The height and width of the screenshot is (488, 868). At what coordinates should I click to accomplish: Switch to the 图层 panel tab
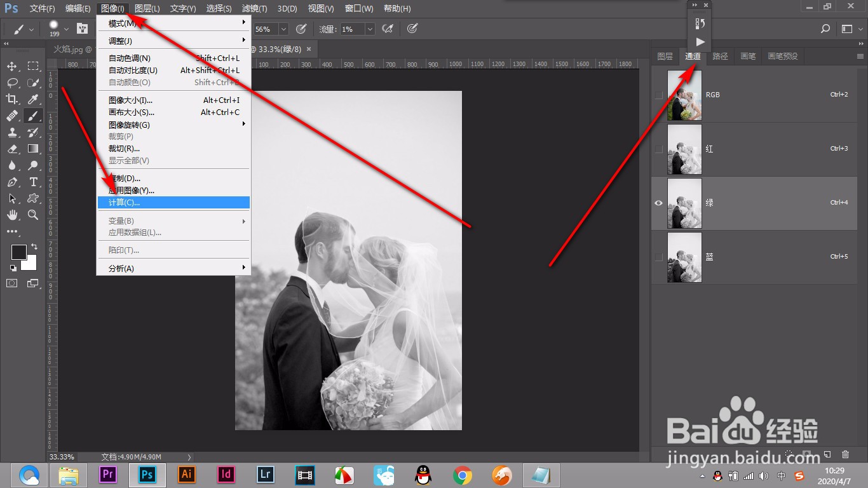[x=665, y=56]
